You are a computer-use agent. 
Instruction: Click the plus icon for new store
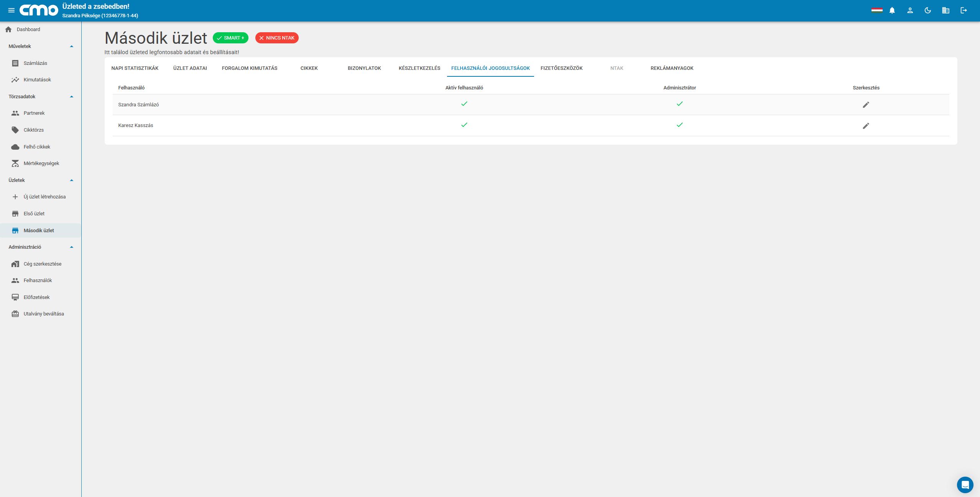click(15, 197)
